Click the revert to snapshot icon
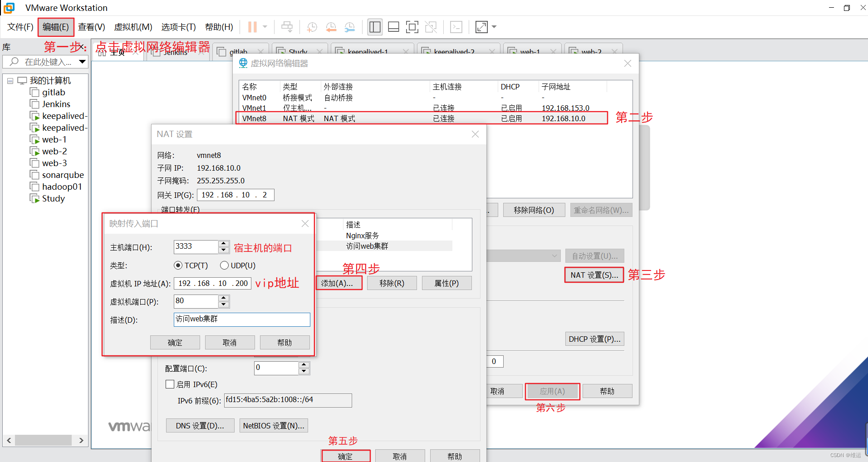The width and height of the screenshot is (868, 462). tap(331, 27)
